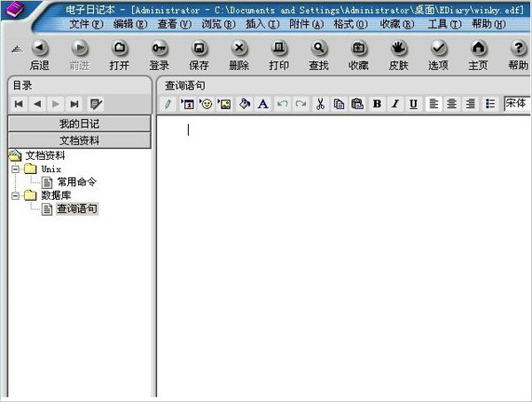The image size is (532, 402).
Task: Toggle bold formatting
Action: click(377, 104)
